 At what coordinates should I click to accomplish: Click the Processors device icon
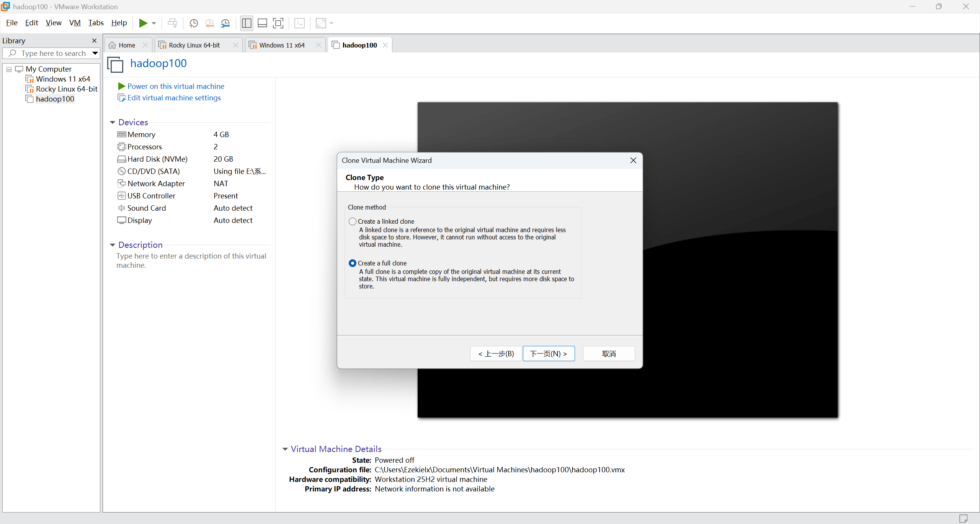point(121,147)
